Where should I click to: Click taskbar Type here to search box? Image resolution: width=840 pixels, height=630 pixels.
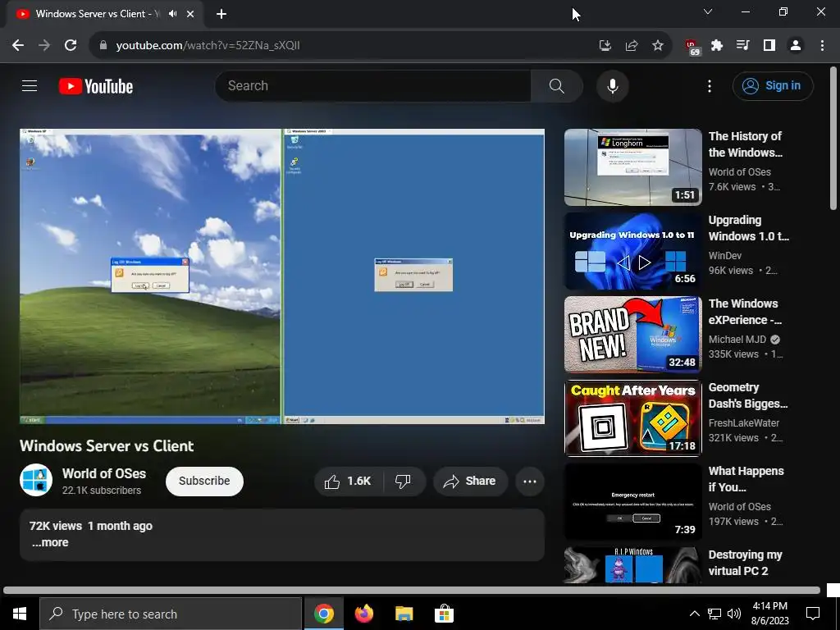[171, 614]
